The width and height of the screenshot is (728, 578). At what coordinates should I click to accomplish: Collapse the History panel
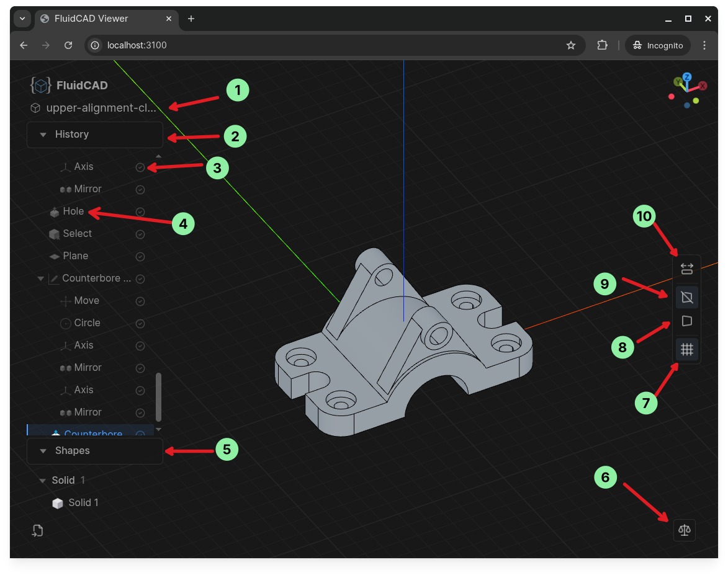tap(42, 134)
